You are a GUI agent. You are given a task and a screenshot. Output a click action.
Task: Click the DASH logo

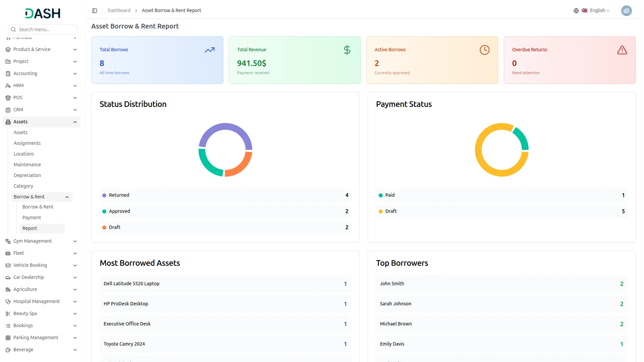43,13
